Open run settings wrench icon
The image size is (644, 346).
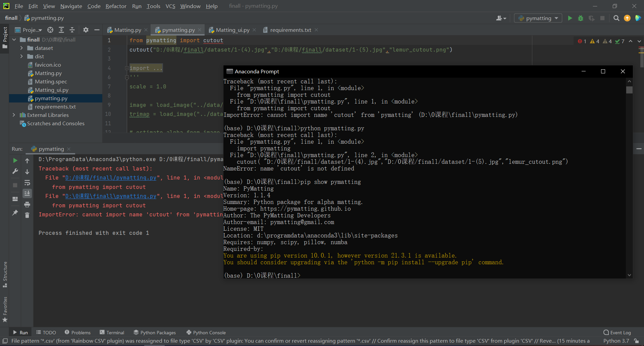click(x=15, y=171)
